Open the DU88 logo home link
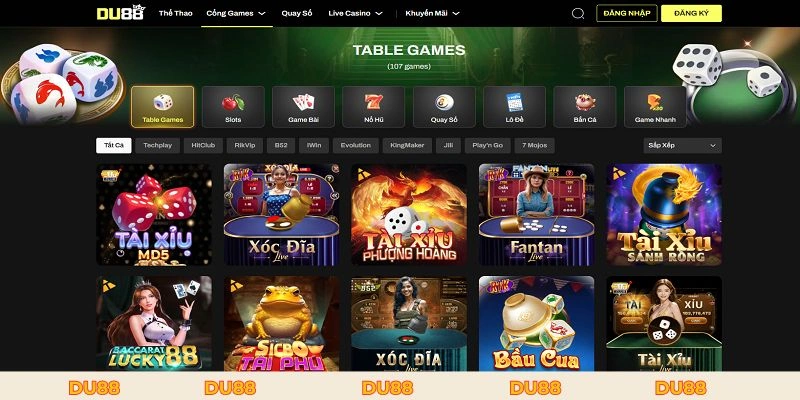This screenshot has width=800, height=400. click(x=121, y=13)
